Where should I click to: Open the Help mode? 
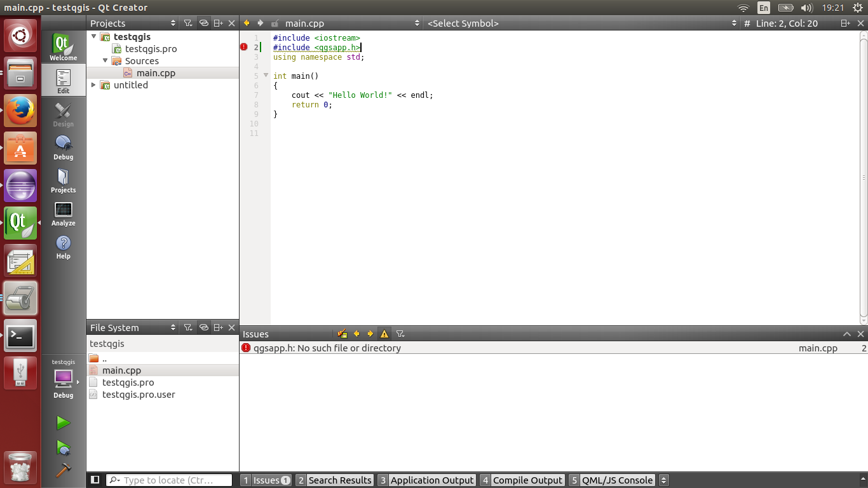[x=63, y=247]
